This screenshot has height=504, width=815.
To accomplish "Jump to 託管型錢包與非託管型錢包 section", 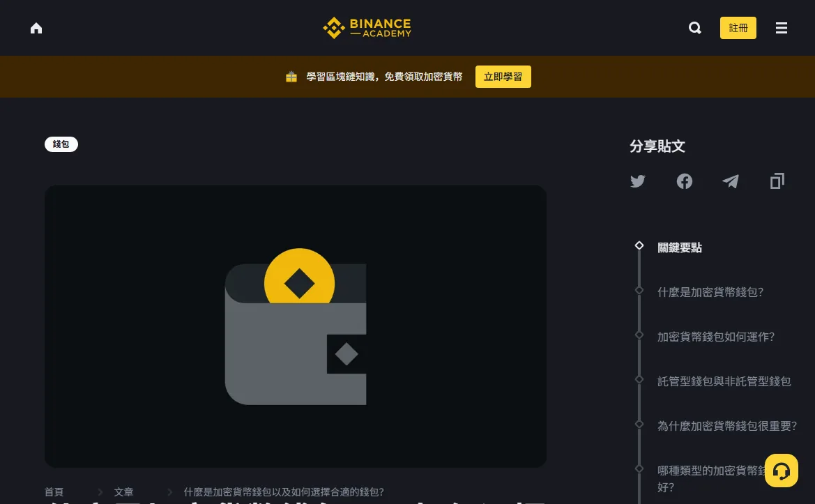I will click(x=724, y=382).
